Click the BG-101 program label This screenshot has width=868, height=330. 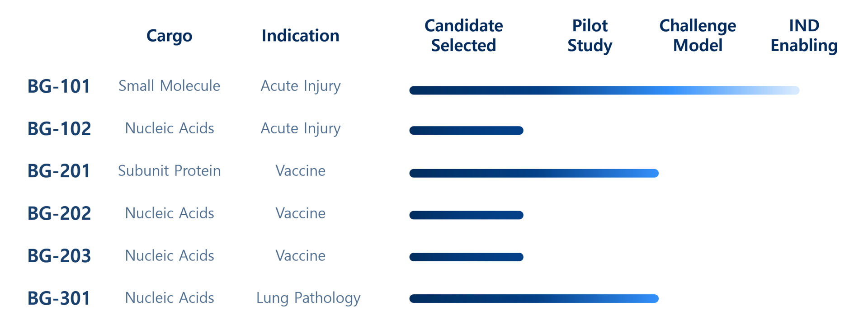(59, 86)
